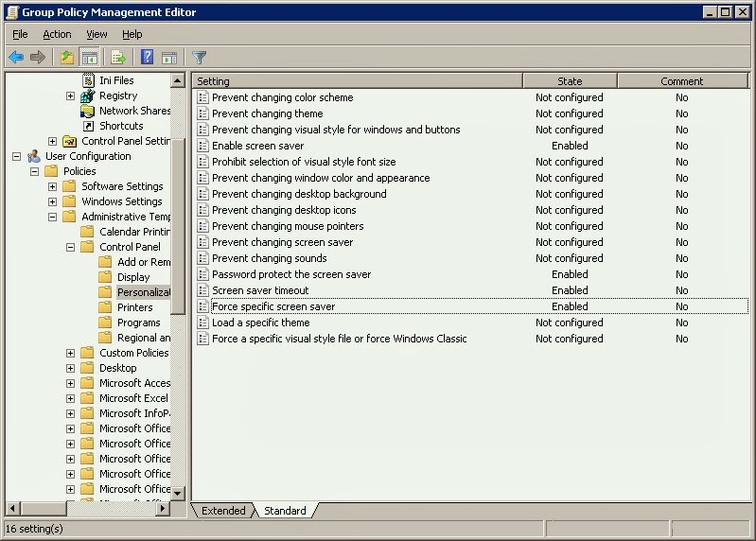Toggle the Show/Hide Console Tree icon
The image size is (756, 541).
tap(89, 58)
